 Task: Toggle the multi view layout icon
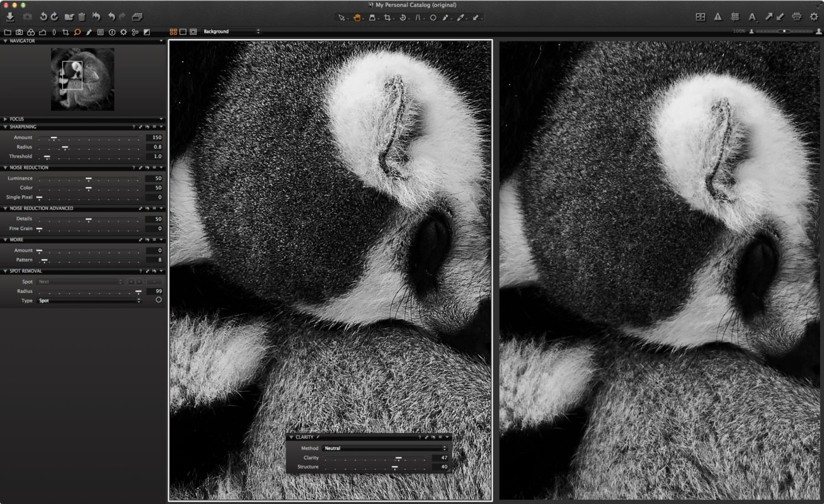[701, 18]
